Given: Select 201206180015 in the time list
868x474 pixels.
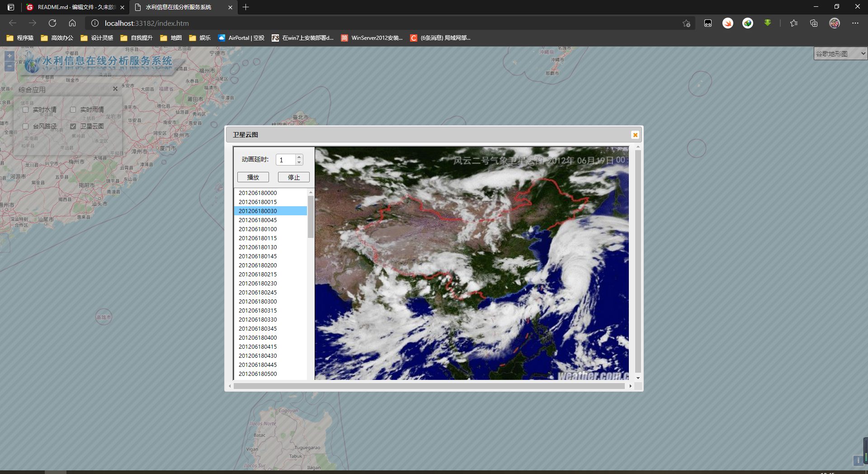Looking at the screenshot, I should [270, 202].
